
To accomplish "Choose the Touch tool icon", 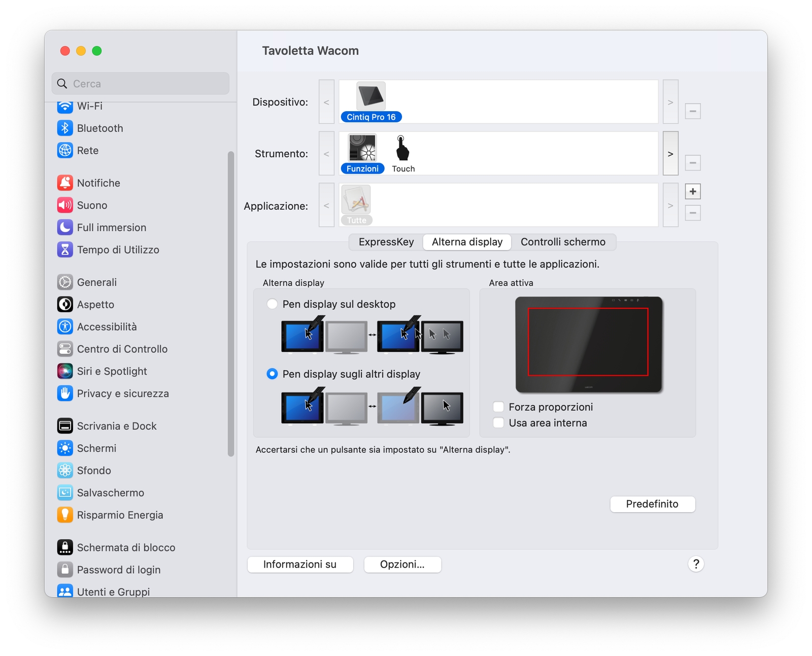I will pos(403,148).
